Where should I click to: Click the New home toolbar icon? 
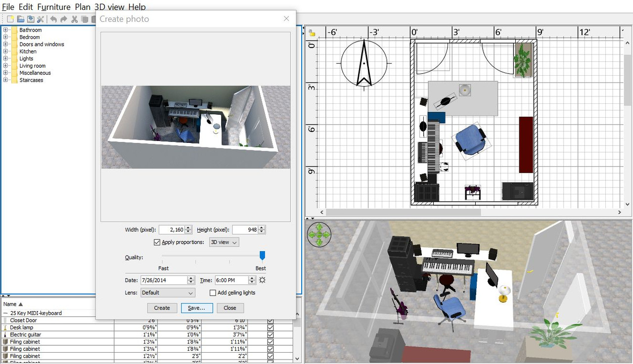click(10, 19)
